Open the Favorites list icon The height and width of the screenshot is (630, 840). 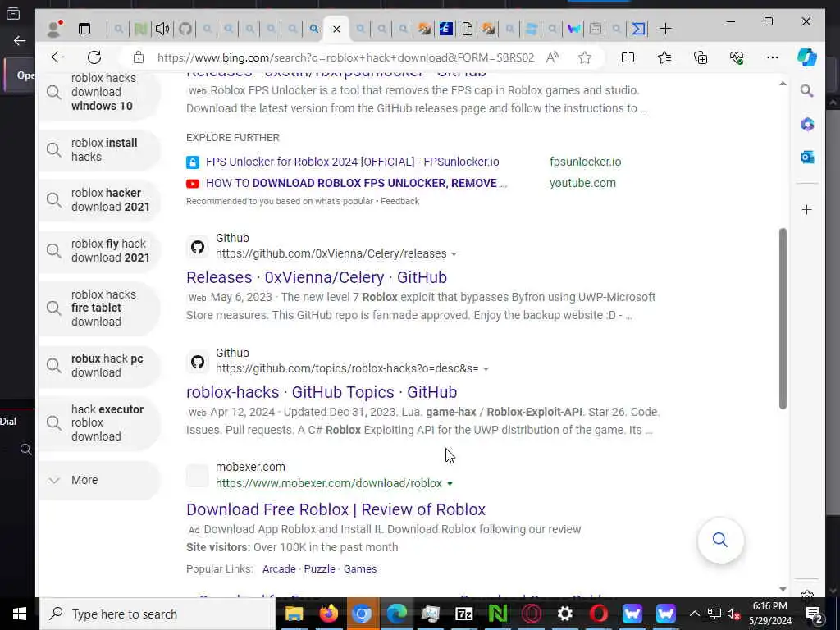point(664,57)
